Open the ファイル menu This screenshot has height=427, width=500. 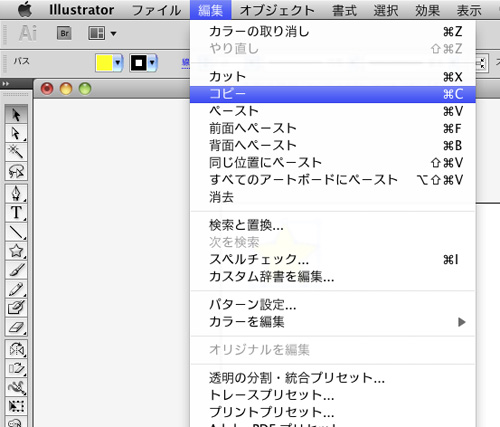(x=156, y=10)
